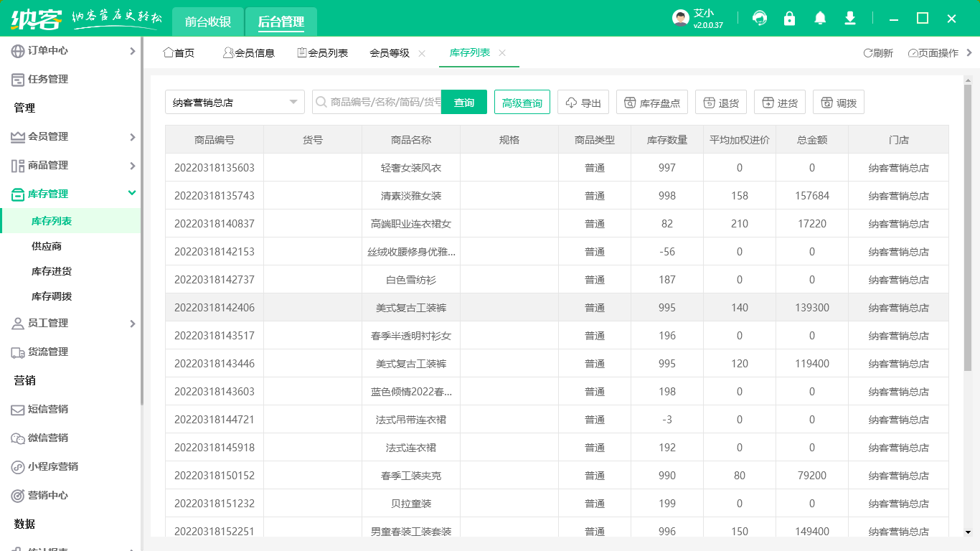Open the notification bell
Viewport: 980px width, 551px height.
[820, 18]
